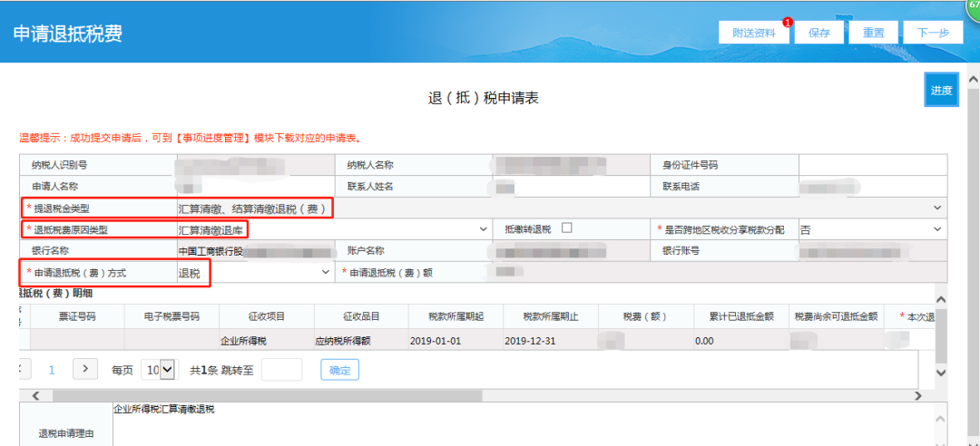980x446 pixels.
Task: Tick the 抵缴转退税 checkbox
Action: coord(567,228)
